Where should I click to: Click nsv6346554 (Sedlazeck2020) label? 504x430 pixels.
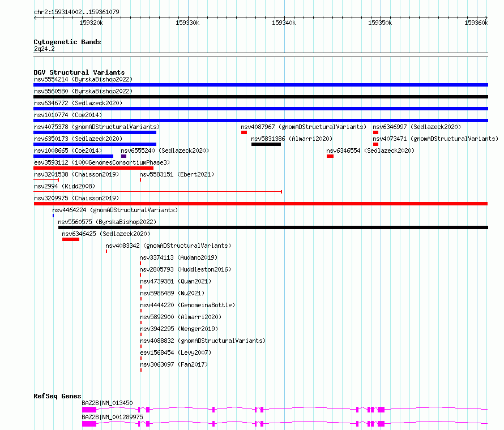tap(370, 150)
